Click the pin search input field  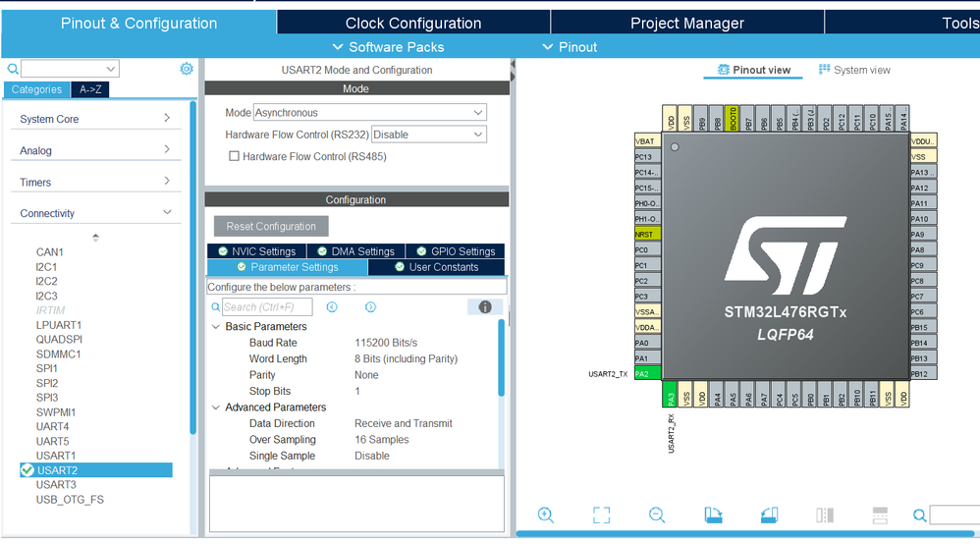(x=954, y=516)
